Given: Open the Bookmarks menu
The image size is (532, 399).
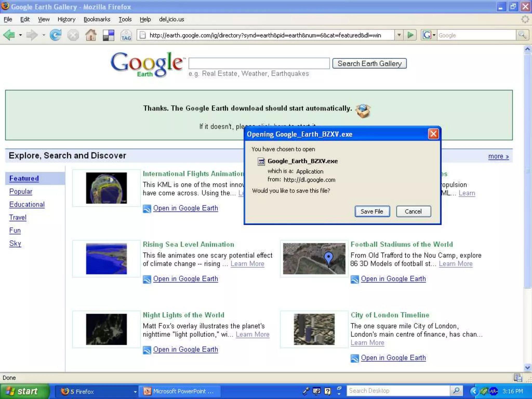Looking at the screenshot, I should point(97,19).
